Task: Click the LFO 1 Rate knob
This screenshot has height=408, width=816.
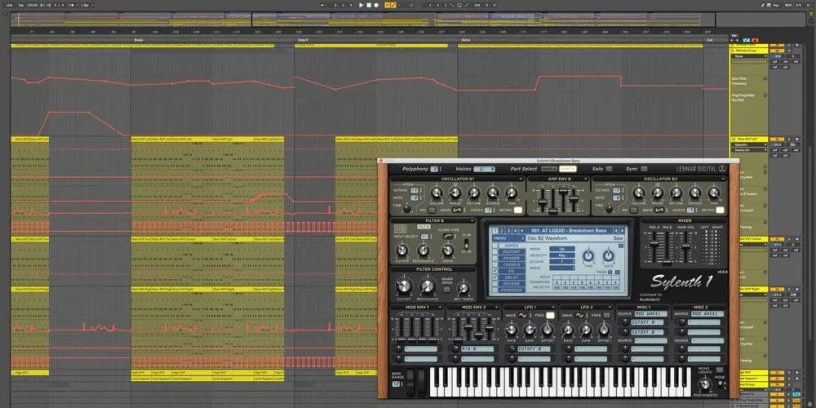Action: click(512, 330)
